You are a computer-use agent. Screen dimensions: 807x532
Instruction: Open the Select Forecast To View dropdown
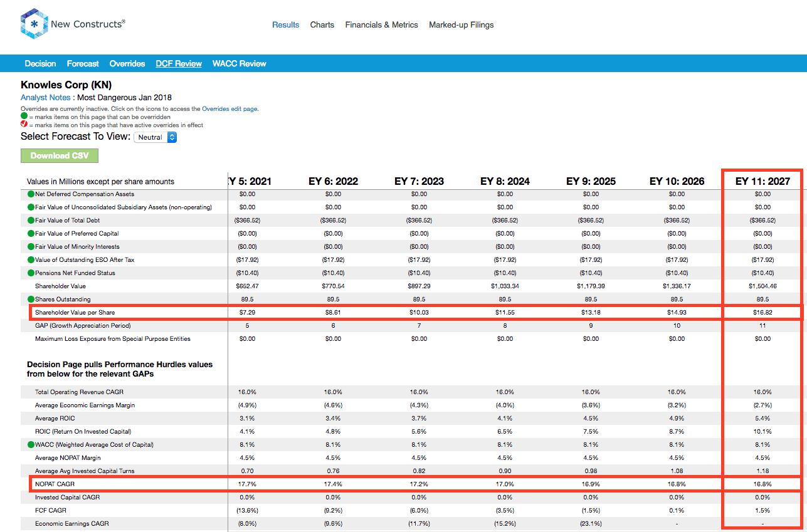(x=156, y=137)
